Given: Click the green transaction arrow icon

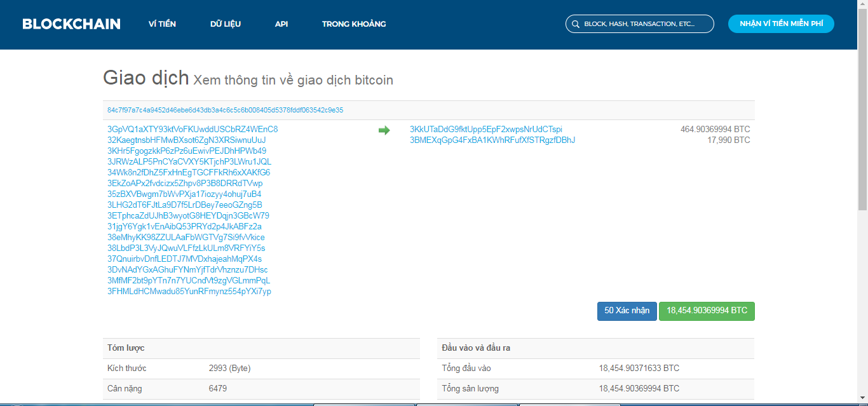Looking at the screenshot, I should (x=384, y=130).
